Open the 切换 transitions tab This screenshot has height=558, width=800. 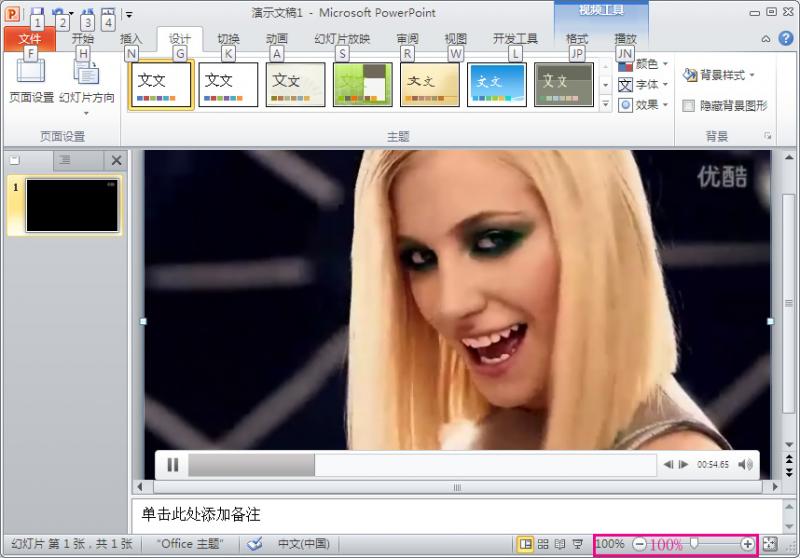tap(228, 39)
